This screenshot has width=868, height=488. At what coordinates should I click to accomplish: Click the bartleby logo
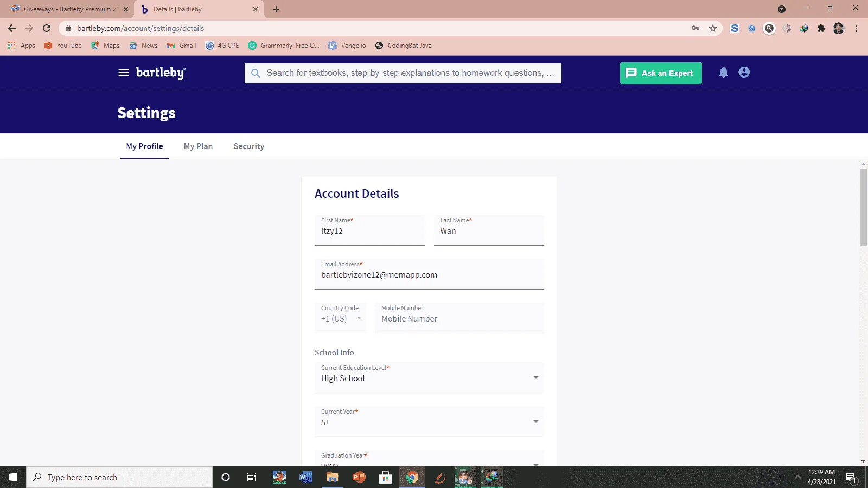click(x=161, y=73)
